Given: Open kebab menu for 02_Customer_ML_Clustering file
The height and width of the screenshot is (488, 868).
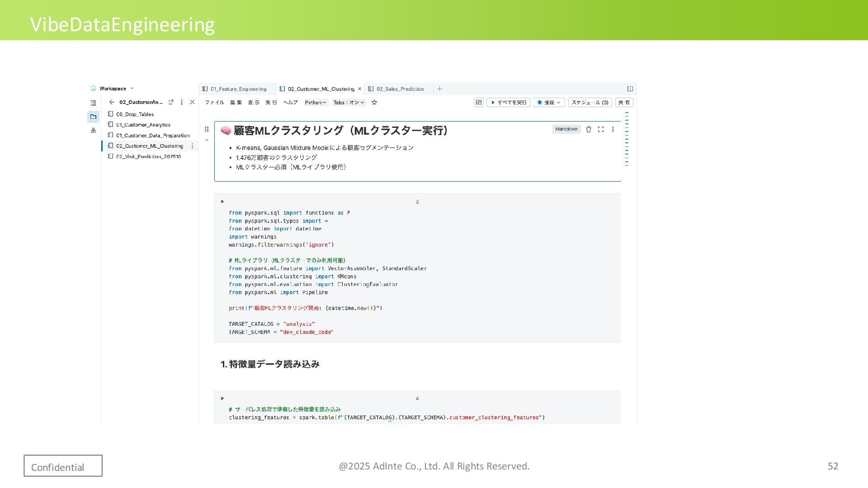Looking at the screenshot, I should [x=192, y=146].
